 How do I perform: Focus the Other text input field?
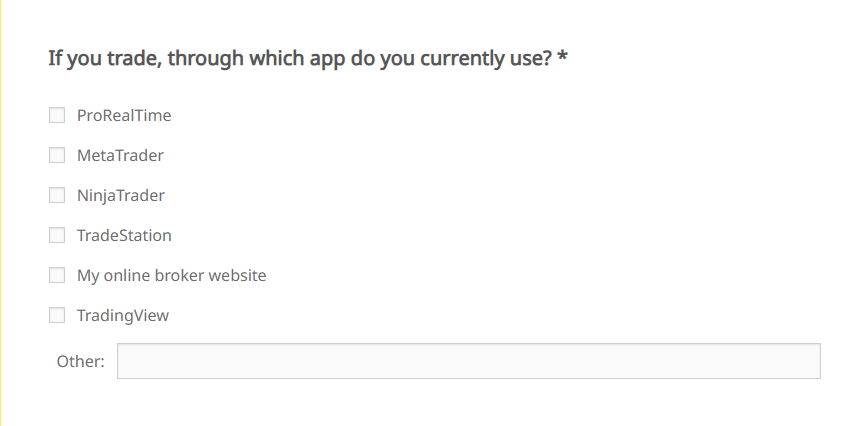468,361
